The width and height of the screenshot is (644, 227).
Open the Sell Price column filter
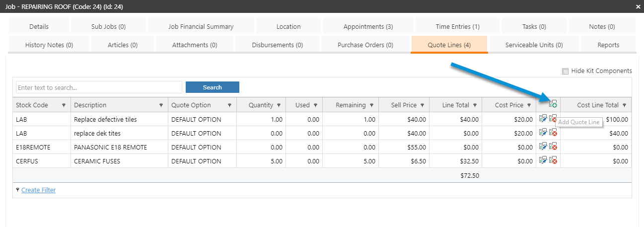pos(422,105)
